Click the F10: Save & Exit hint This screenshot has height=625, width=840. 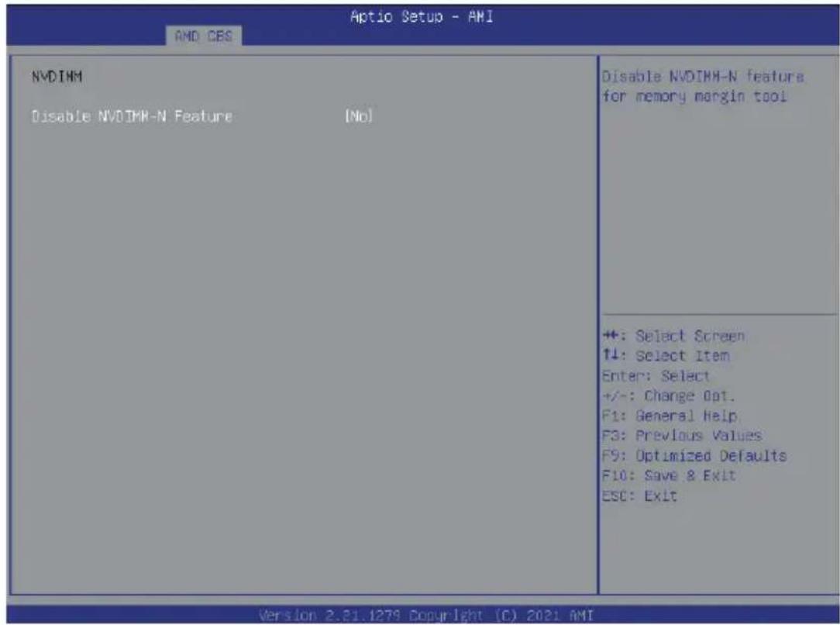[x=669, y=475]
